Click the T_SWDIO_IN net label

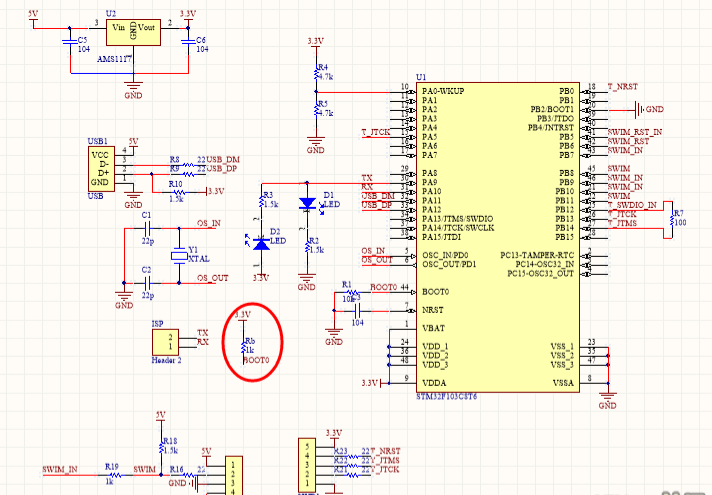(x=632, y=205)
